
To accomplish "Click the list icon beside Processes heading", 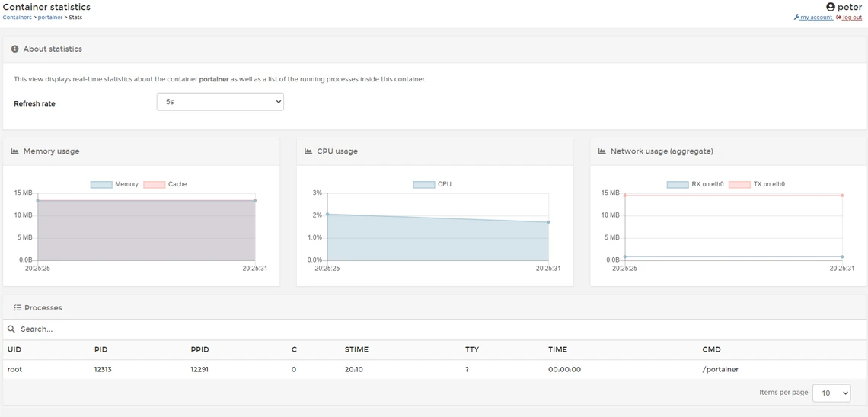I will point(18,307).
